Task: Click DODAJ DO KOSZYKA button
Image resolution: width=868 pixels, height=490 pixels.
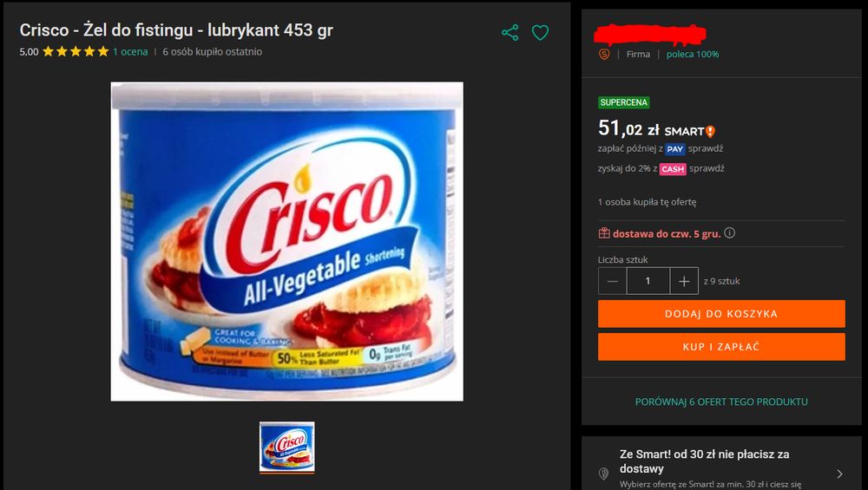Action: coord(721,314)
